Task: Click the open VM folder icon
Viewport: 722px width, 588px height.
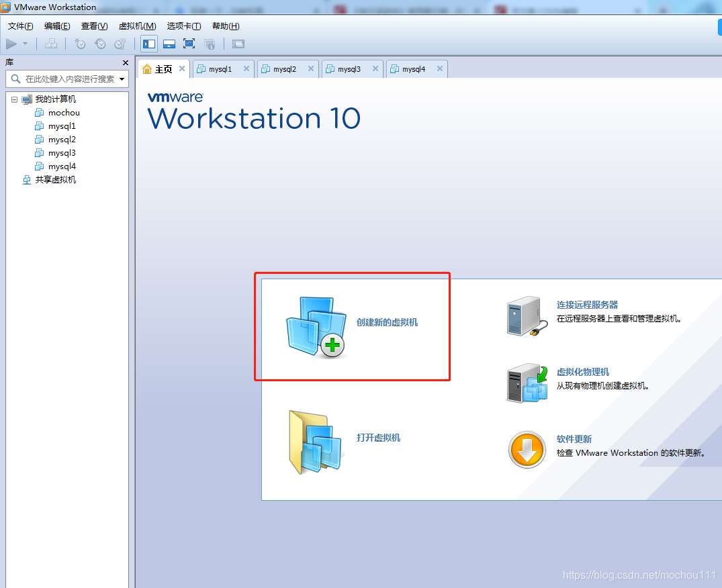Action: pyautogui.click(x=316, y=442)
